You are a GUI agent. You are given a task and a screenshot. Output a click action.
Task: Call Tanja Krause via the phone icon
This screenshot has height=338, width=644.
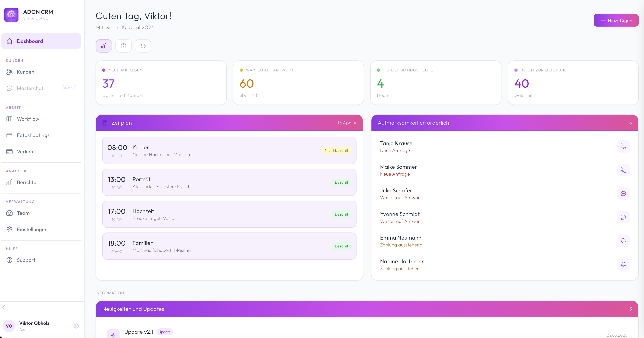point(623,146)
